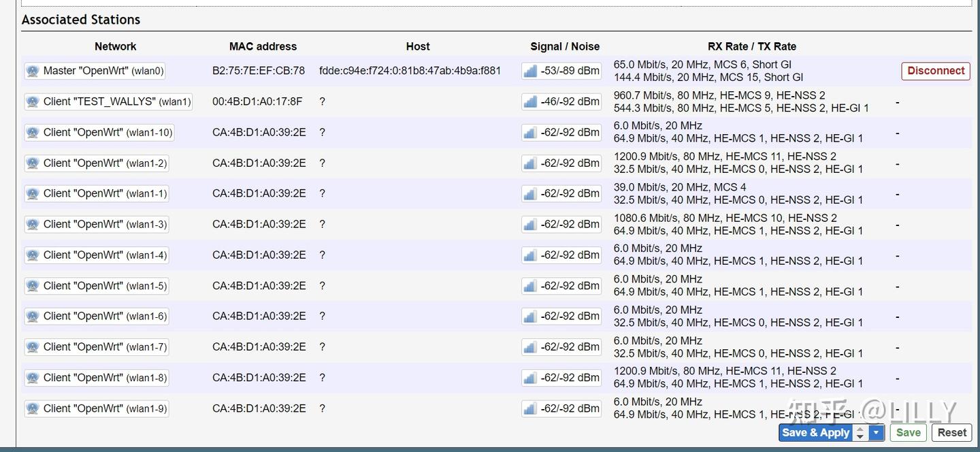
Task: Click network icon for wlan1-9 client
Action: coord(32,409)
